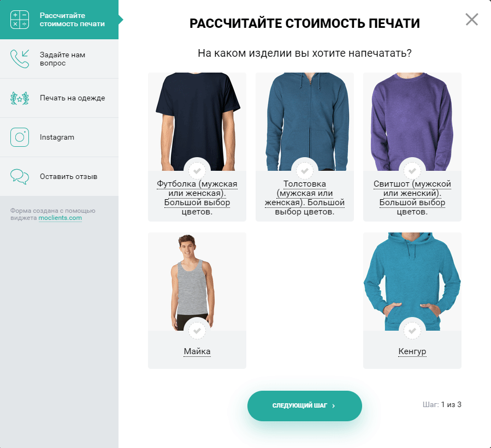Click the phone callback icon
Viewport: 491px width, 448px height.
(x=20, y=59)
